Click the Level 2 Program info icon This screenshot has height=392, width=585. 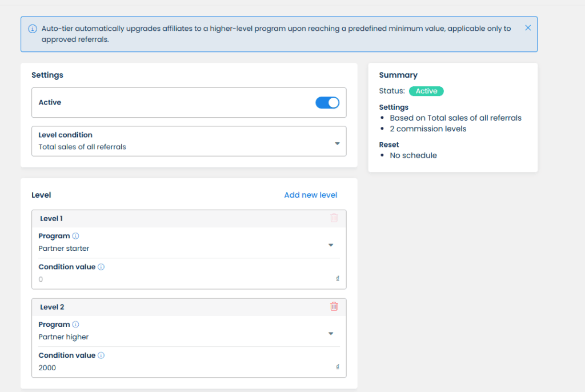tap(75, 325)
